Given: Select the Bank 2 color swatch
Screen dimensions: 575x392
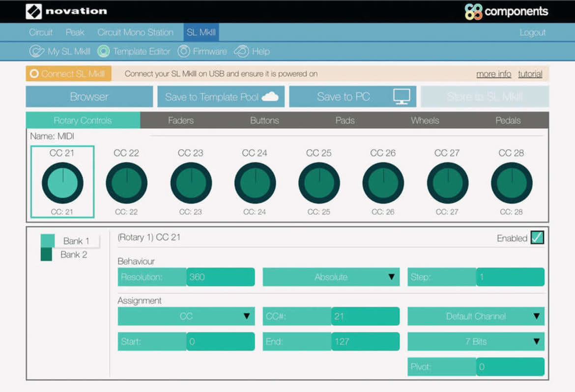Looking at the screenshot, I should pos(46,254).
